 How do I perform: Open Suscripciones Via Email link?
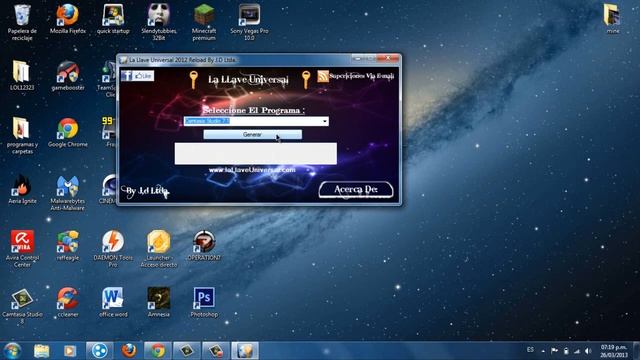pos(362,76)
